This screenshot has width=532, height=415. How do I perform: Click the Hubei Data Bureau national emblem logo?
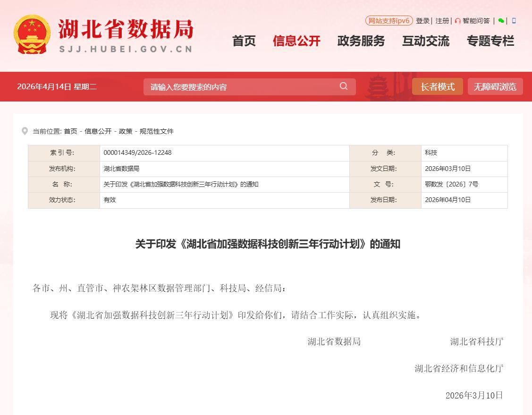pos(32,34)
